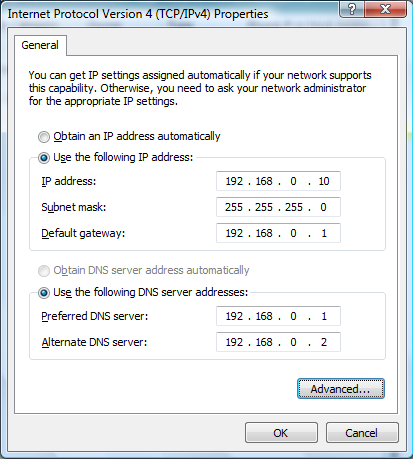This screenshot has height=459, width=413.
Task: Confirm settings with OK button
Action: [281, 433]
